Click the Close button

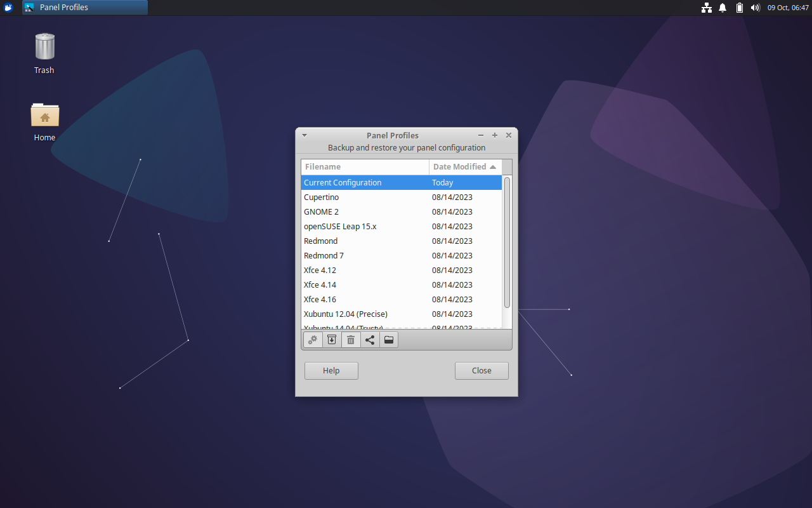[x=481, y=371]
